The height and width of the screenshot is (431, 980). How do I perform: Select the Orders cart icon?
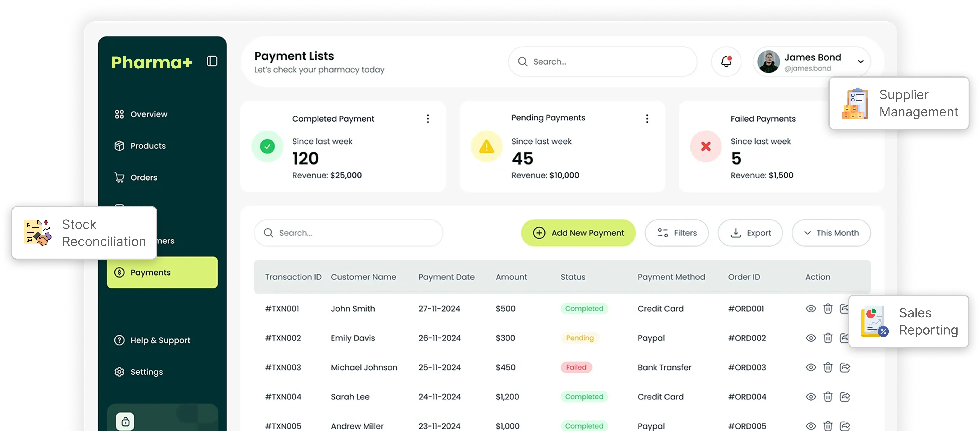(119, 177)
